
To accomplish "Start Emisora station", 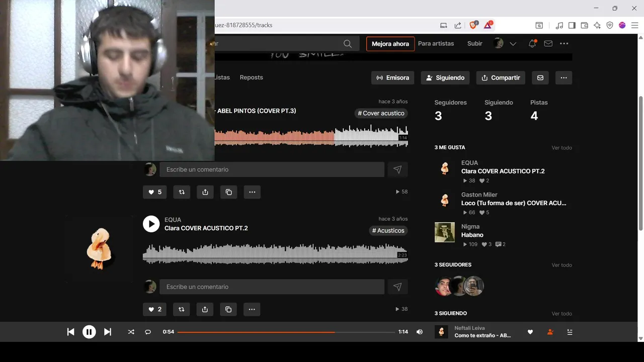I will (x=393, y=78).
